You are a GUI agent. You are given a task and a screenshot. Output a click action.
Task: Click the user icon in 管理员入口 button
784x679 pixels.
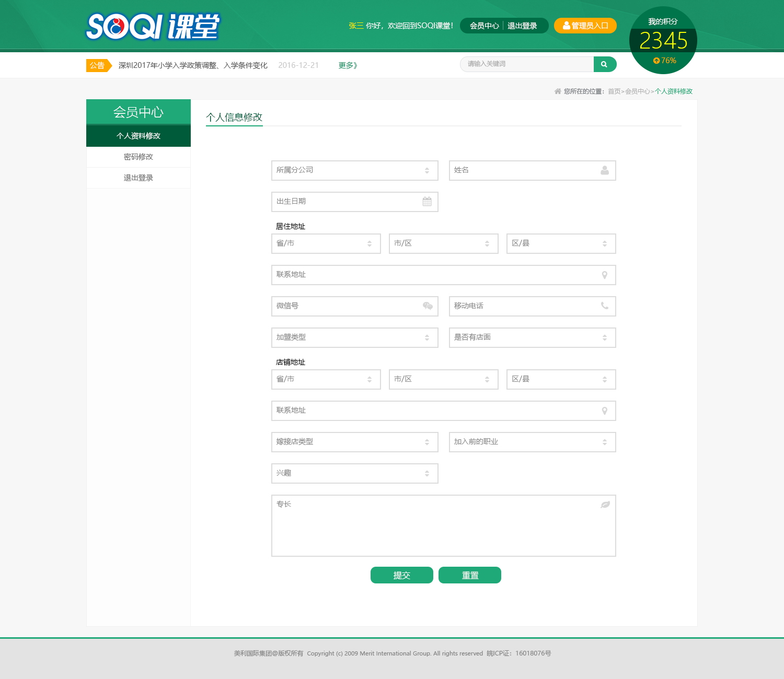pyautogui.click(x=566, y=26)
